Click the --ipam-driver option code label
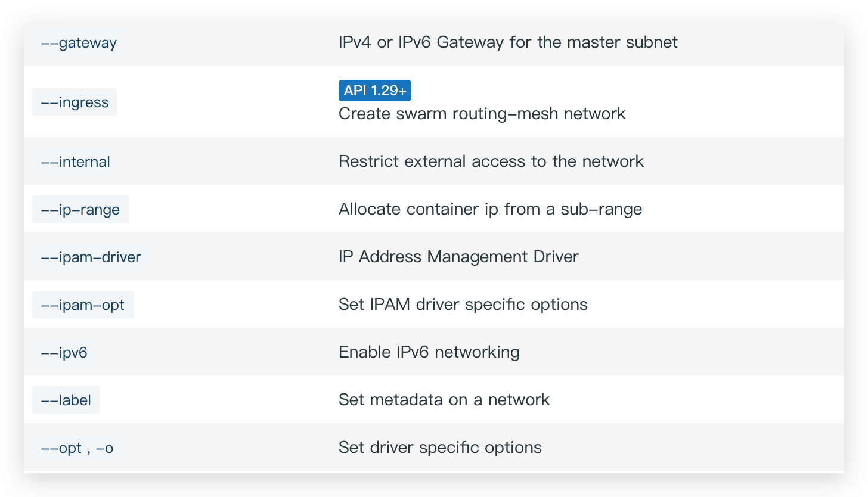 pos(91,257)
